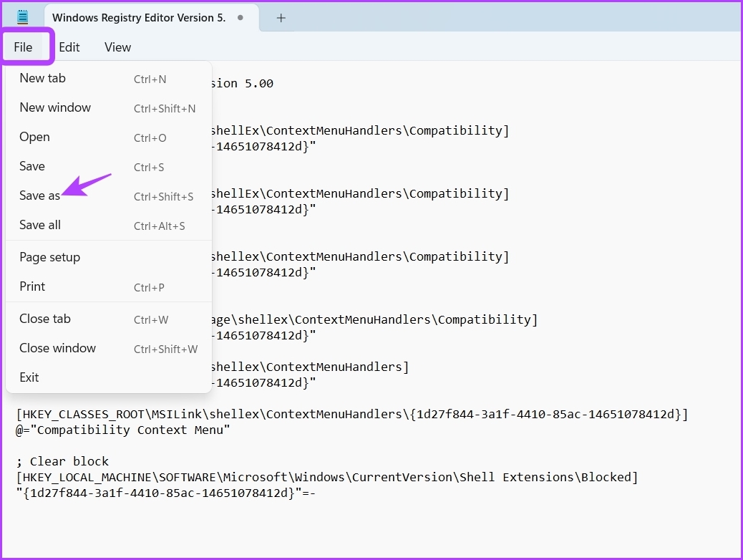The width and height of the screenshot is (743, 560).
Task: Open Page setup dialog
Action: point(109,258)
